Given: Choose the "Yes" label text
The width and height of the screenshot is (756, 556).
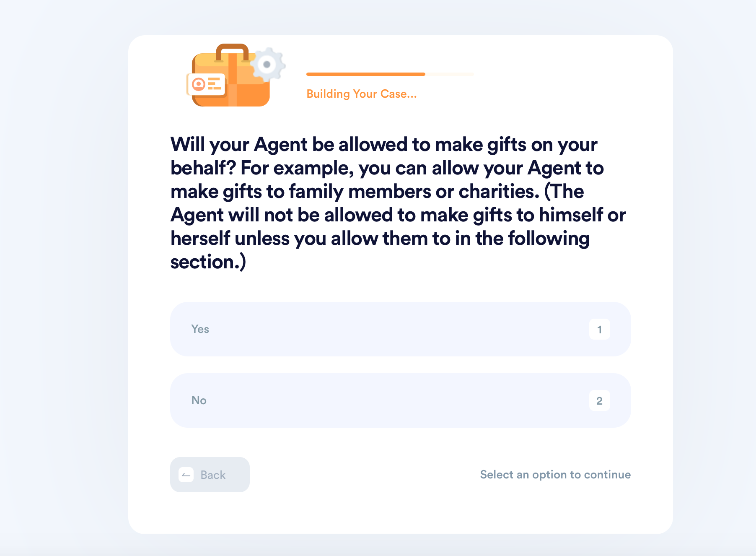Looking at the screenshot, I should coord(200,329).
